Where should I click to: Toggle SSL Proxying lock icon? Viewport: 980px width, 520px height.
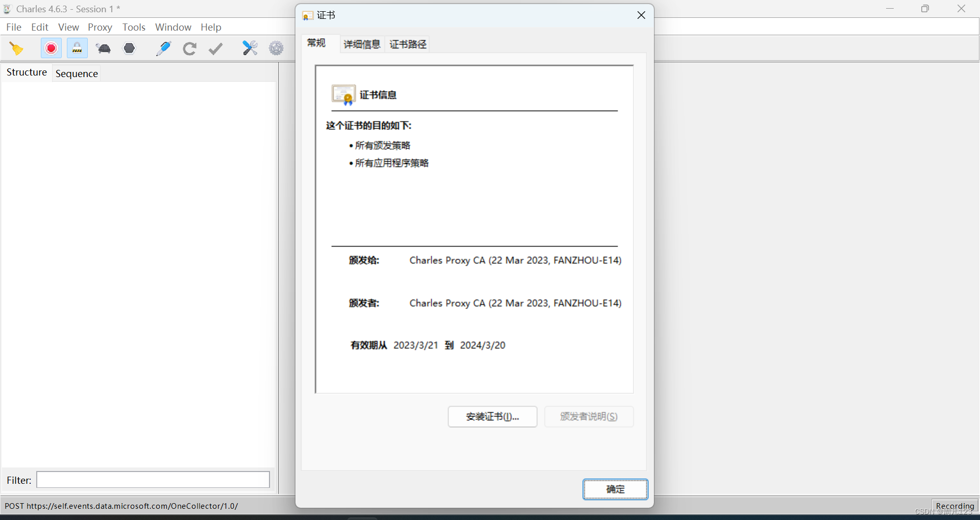pyautogui.click(x=77, y=48)
